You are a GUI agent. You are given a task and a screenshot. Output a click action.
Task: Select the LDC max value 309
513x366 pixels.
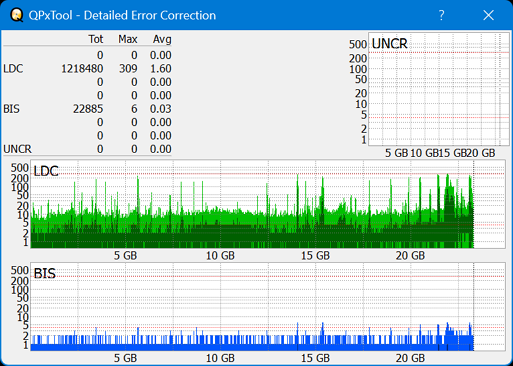tap(128, 69)
